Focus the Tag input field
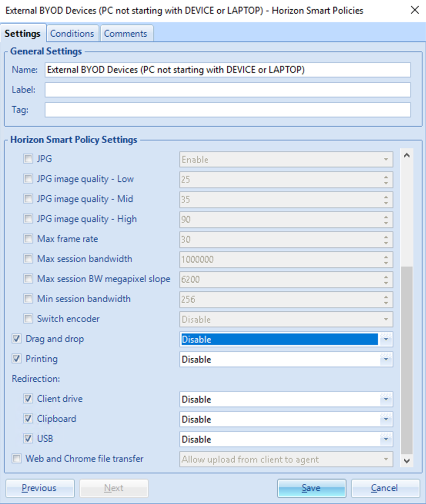This screenshot has width=426, height=504. [x=228, y=110]
